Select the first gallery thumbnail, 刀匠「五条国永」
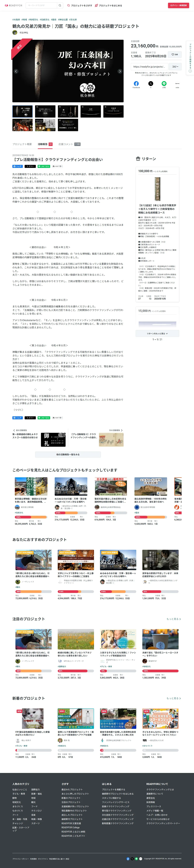The width and height of the screenshot is (194, 868). [x=23, y=111]
